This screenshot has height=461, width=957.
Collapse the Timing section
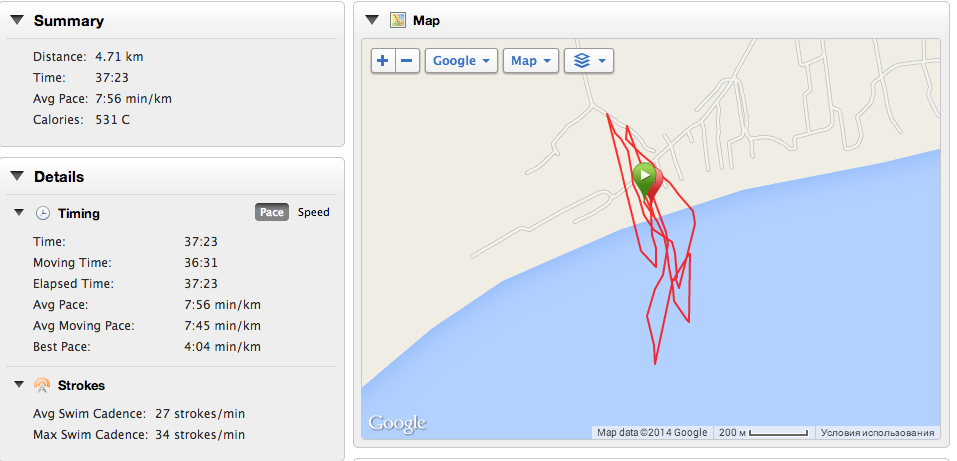pos(19,213)
